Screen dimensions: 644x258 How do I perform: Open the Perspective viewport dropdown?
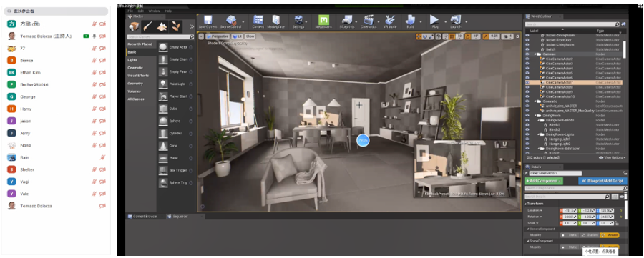pos(218,36)
